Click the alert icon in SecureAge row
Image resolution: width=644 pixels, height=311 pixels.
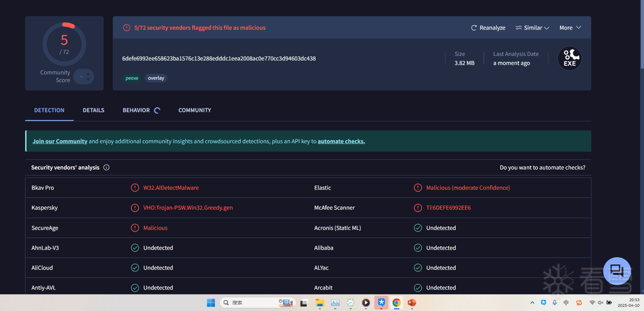(135, 228)
